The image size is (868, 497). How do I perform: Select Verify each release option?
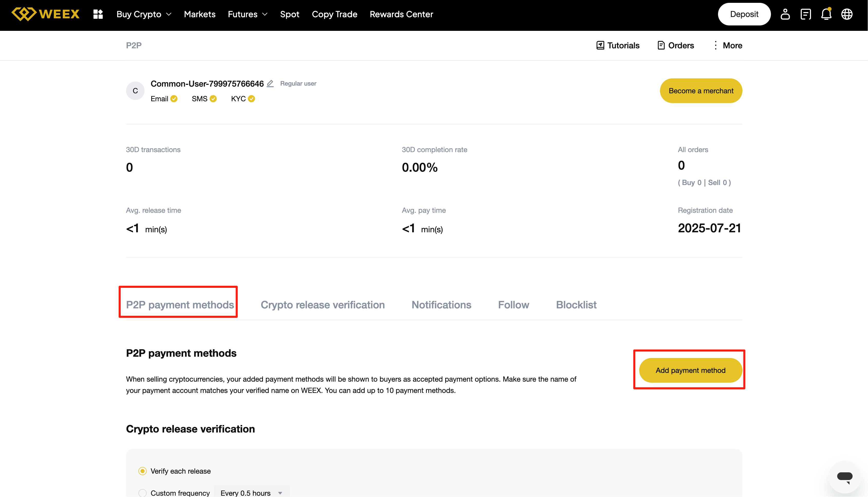pyautogui.click(x=143, y=471)
